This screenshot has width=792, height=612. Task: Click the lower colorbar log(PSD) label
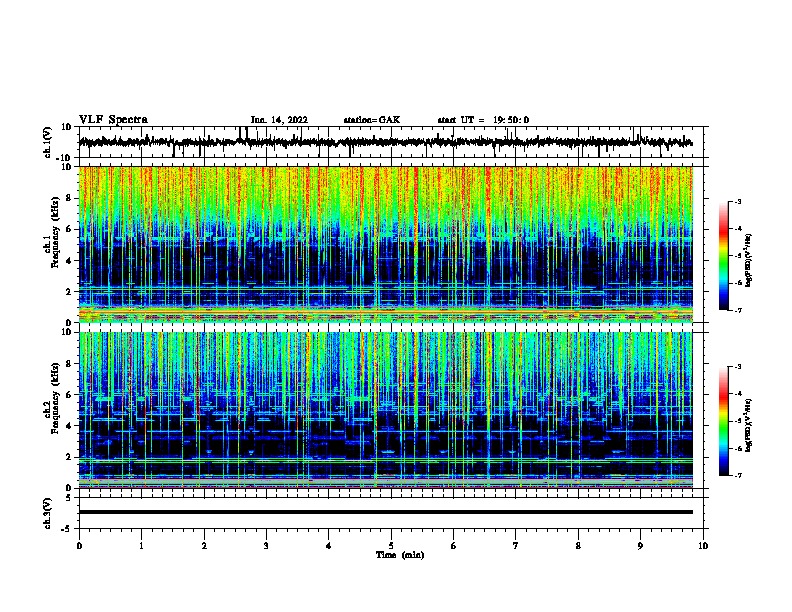point(748,425)
